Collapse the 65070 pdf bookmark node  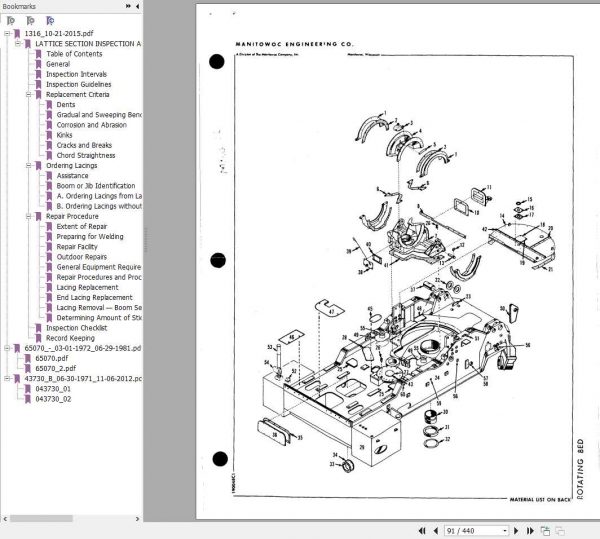7,348
